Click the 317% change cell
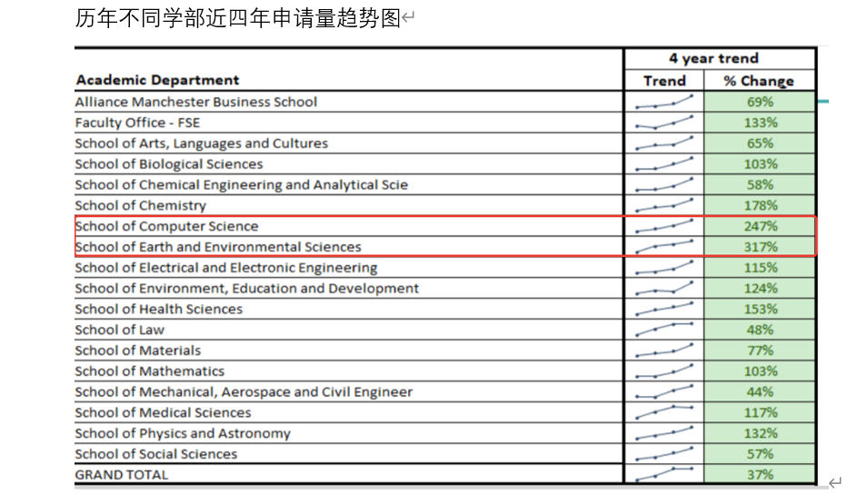 tap(760, 247)
